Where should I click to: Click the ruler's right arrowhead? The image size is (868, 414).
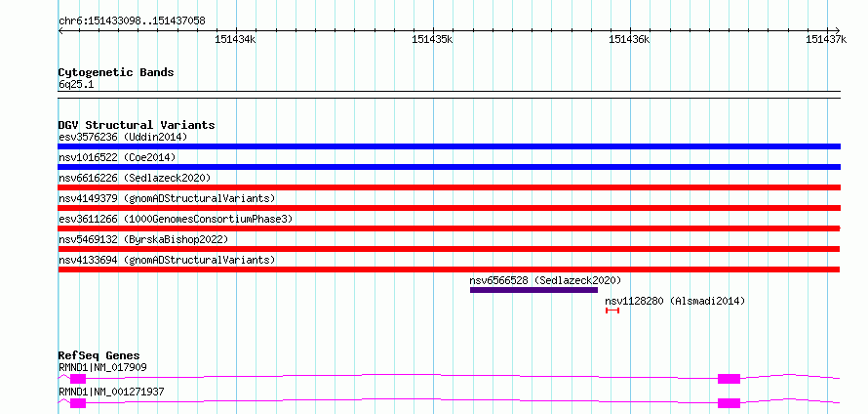837,30
